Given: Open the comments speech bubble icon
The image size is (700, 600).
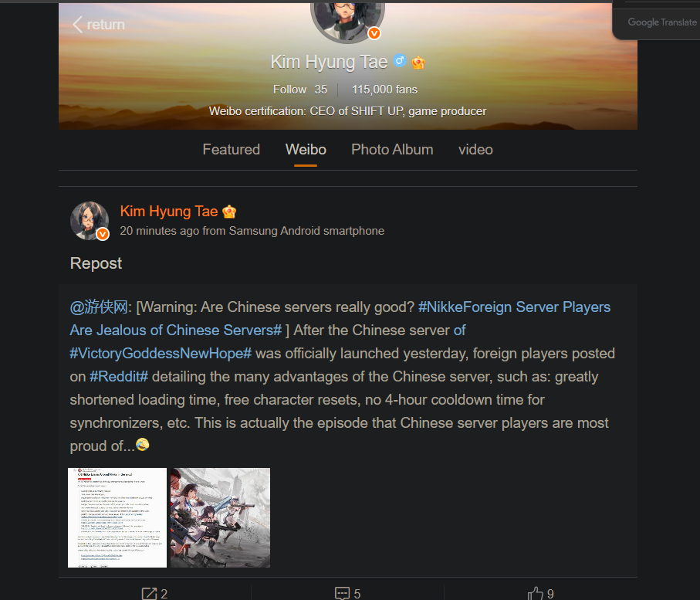Looking at the screenshot, I should (342, 593).
